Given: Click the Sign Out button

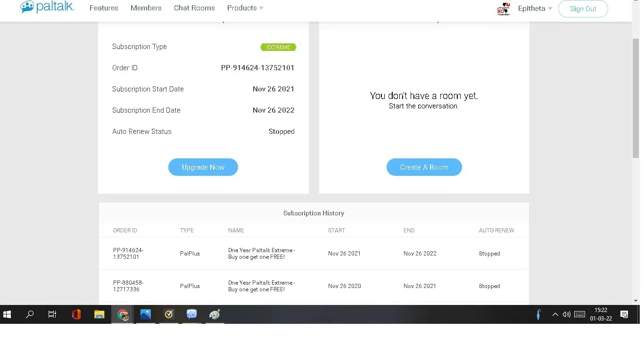Looking at the screenshot, I should click(583, 8).
